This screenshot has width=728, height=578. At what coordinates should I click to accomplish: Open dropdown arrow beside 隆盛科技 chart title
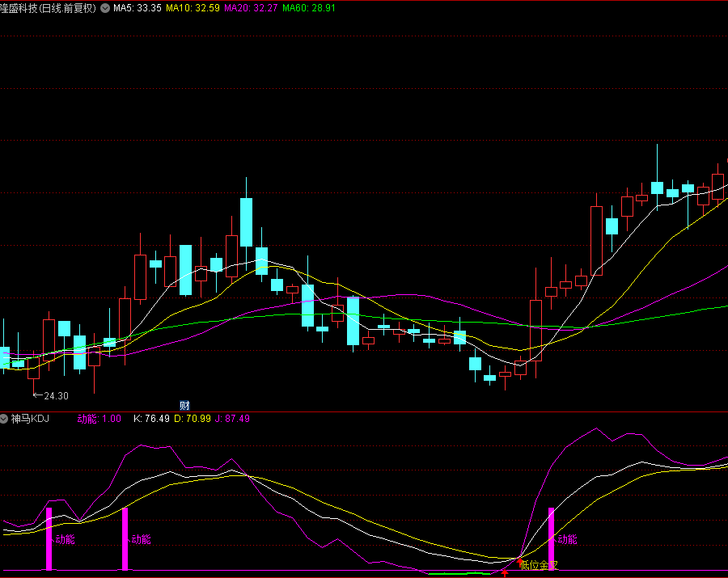click(104, 8)
